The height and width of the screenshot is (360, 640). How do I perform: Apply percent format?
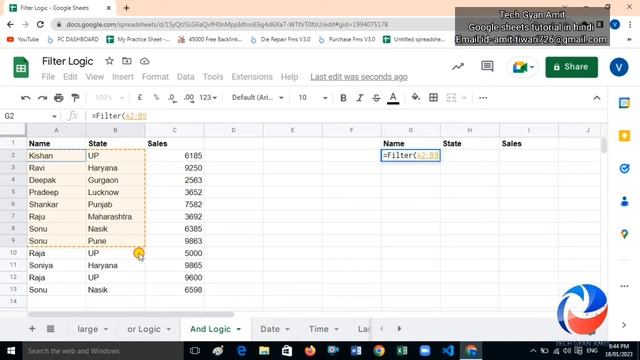coord(156,98)
